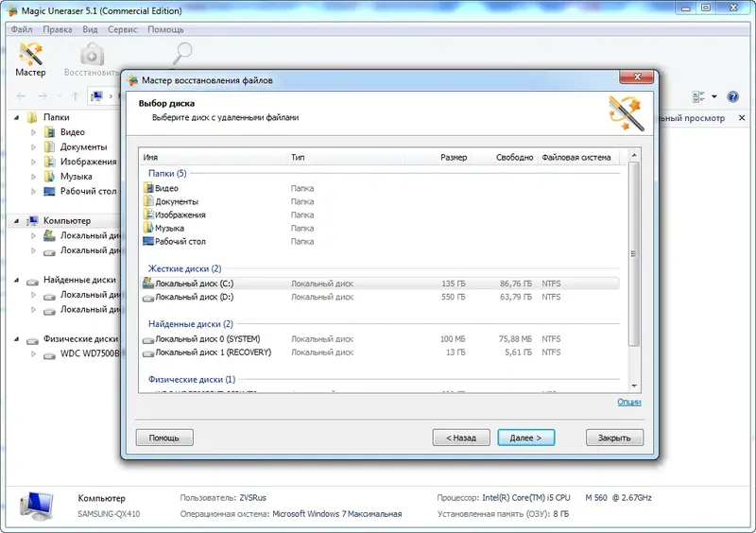This screenshot has width=756, height=533.
Task: Select Локальный диск 1 (RECOVERY) row
Action: [x=381, y=352]
